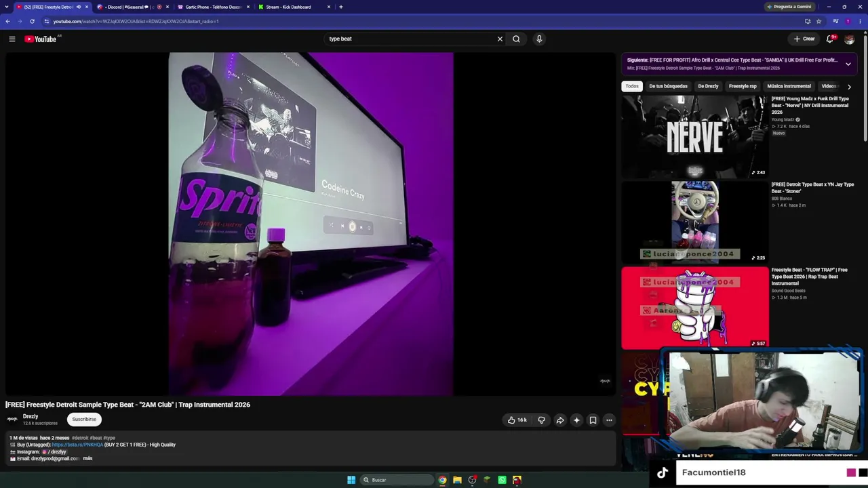The height and width of the screenshot is (488, 868).
Task: Open Chrome from the taskbar
Action: 442,480
